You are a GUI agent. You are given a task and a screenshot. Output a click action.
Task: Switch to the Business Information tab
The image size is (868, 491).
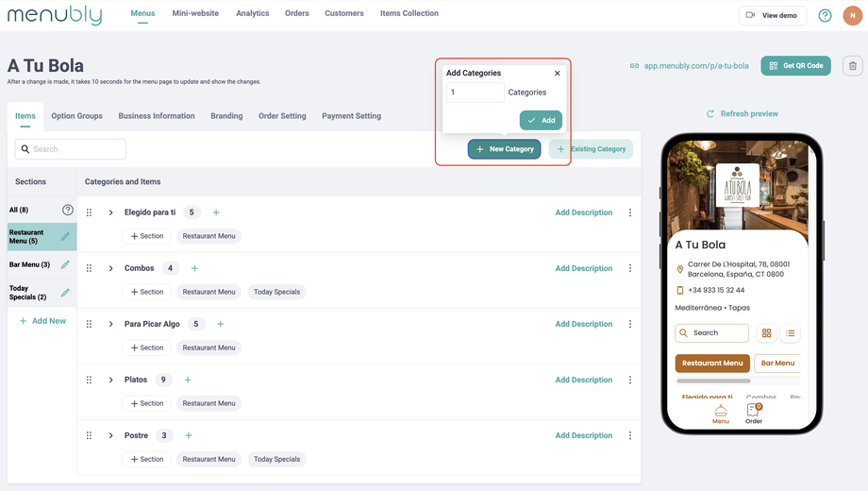click(x=157, y=116)
